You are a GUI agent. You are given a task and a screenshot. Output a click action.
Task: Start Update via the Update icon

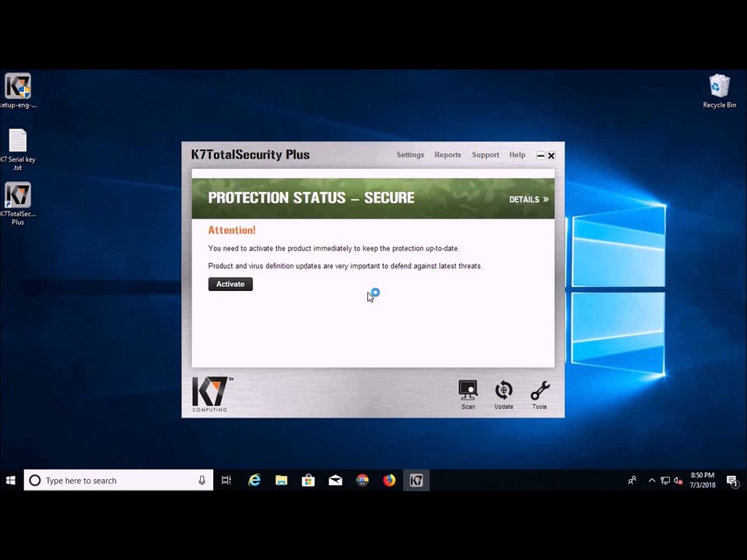503,395
